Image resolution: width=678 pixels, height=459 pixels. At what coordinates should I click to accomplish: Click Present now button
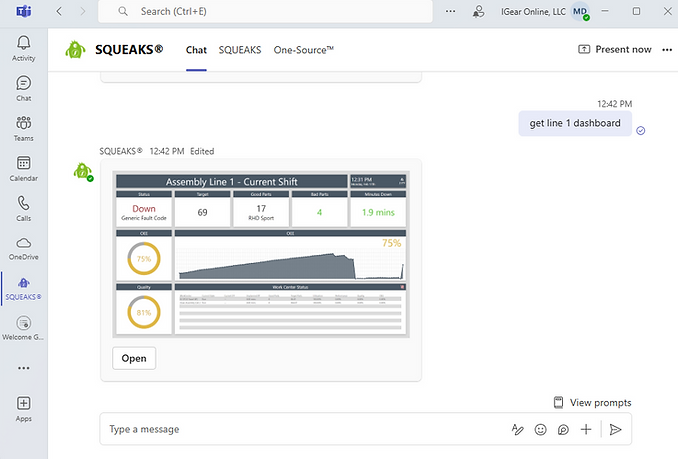tap(615, 49)
